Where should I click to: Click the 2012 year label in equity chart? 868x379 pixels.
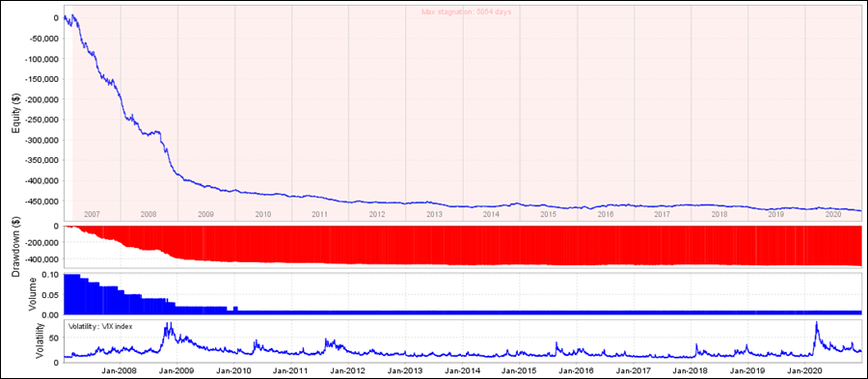point(377,213)
